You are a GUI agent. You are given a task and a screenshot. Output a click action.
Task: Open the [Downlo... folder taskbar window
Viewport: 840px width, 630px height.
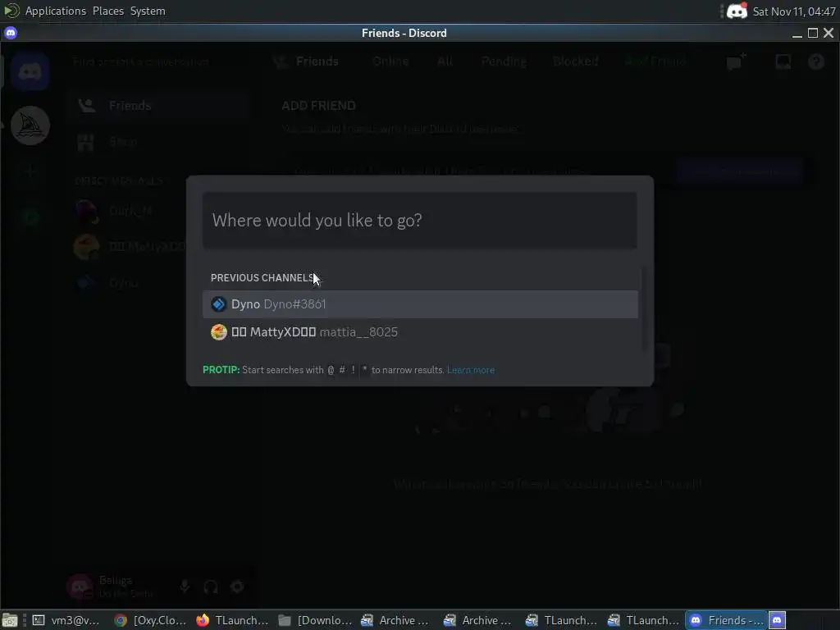click(315, 620)
